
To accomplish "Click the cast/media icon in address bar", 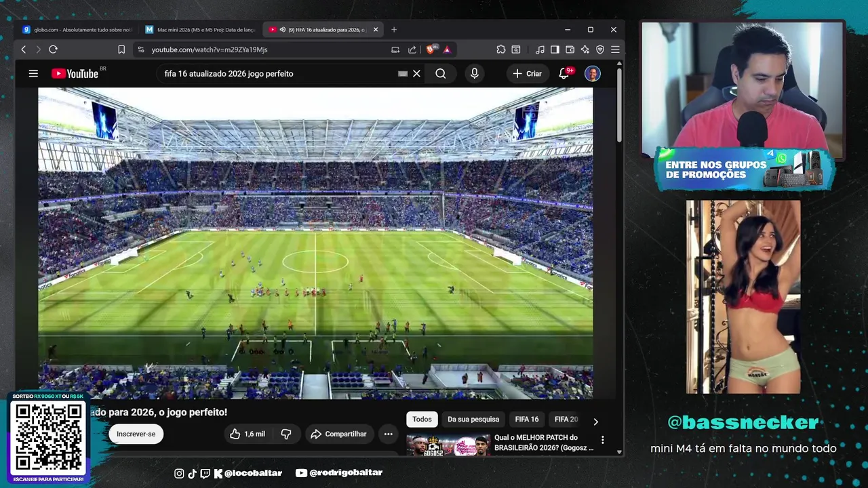I will (x=395, y=49).
